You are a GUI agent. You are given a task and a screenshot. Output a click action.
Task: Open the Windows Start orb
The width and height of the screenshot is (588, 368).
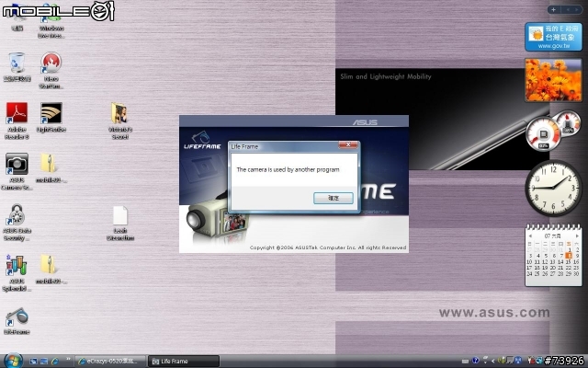(x=12, y=361)
